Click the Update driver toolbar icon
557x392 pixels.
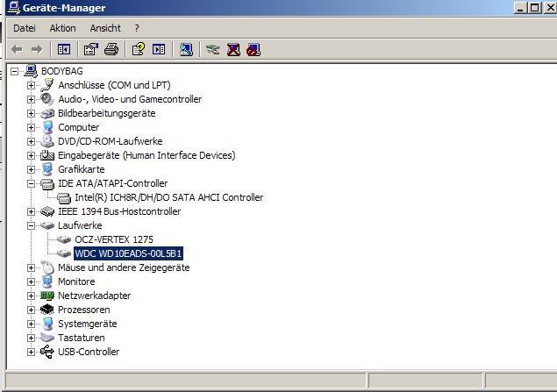click(213, 49)
